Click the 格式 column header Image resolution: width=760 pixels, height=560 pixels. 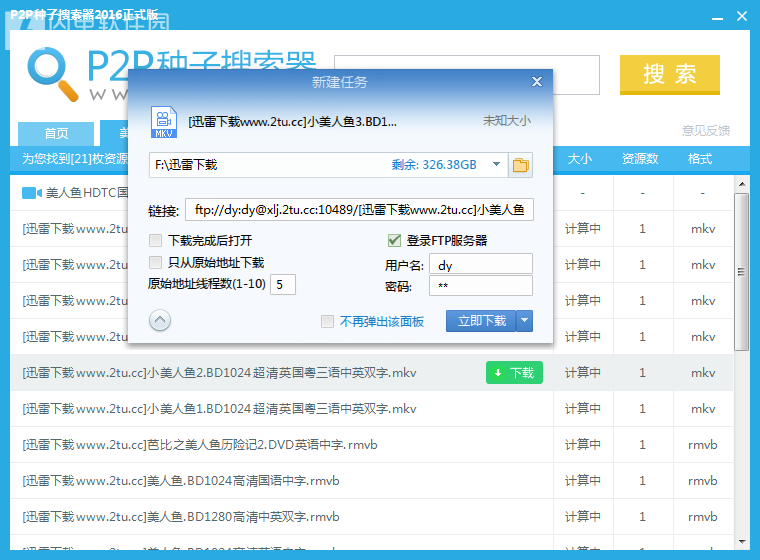[x=699, y=159]
